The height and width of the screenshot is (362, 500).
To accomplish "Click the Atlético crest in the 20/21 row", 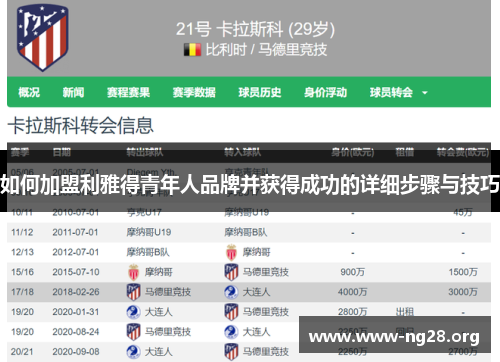I will [x=231, y=352].
